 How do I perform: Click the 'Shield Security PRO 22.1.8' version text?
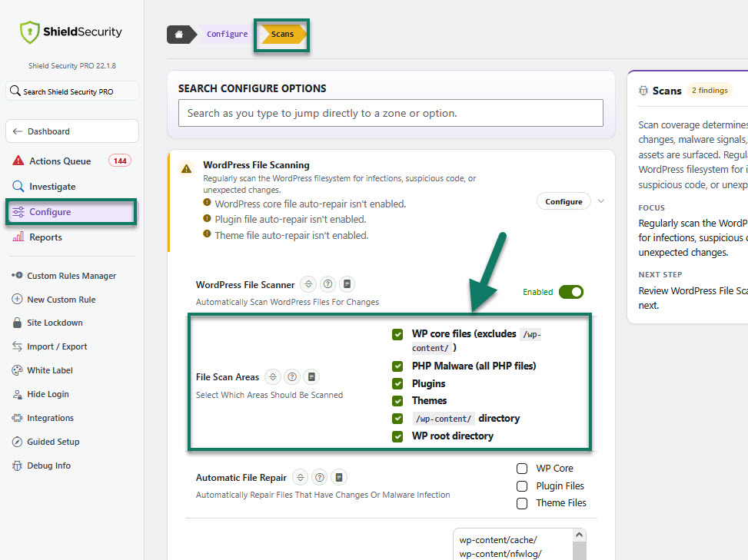(72, 66)
